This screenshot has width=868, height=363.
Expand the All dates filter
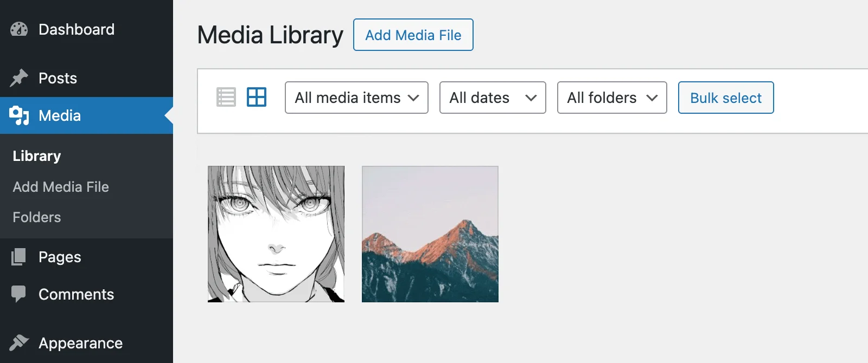point(492,98)
